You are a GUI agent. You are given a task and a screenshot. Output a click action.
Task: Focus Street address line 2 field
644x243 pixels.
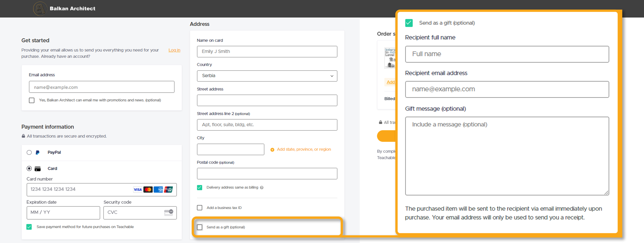point(267,125)
